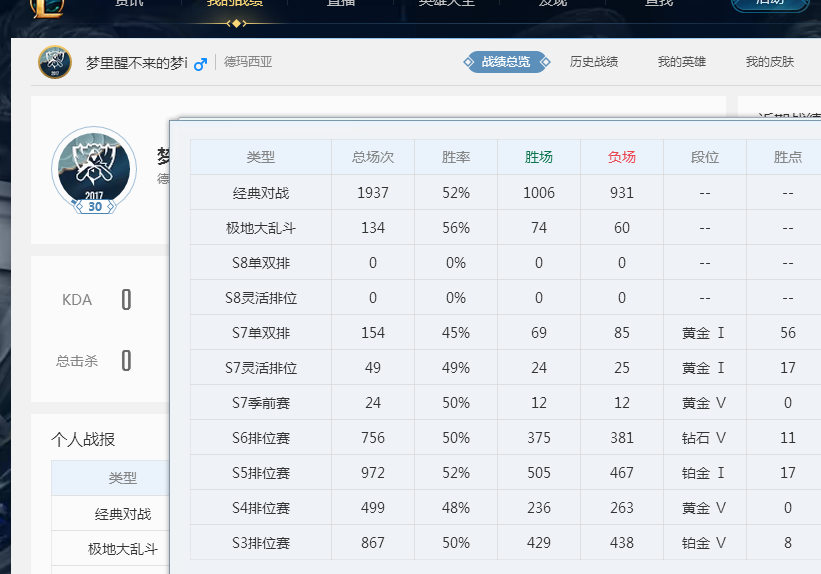The image size is (821, 574).
Task: Click total games value 1937
Action: pyautogui.click(x=373, y=193)
